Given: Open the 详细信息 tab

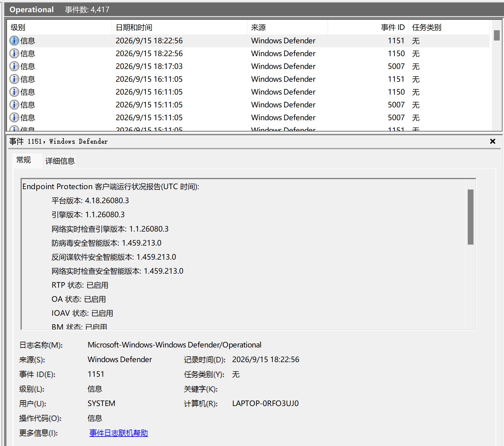Looking at the screenshot, I should click(60, 161).
